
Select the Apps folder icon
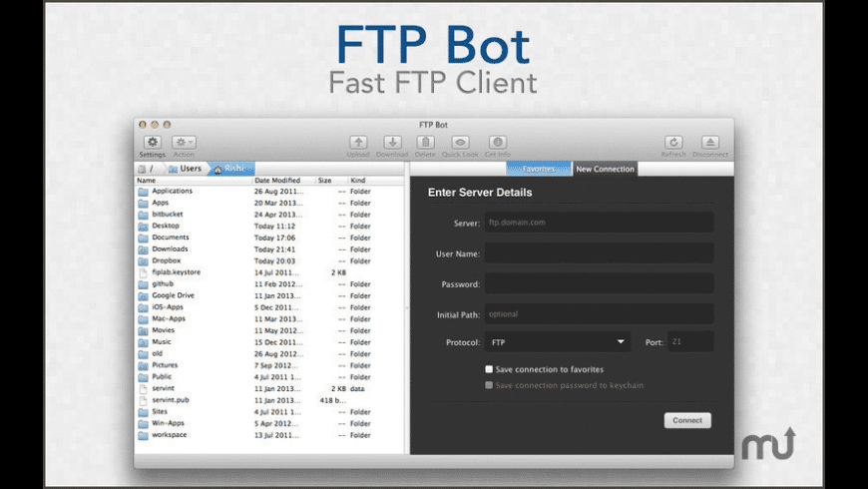[x=143, y=204]
